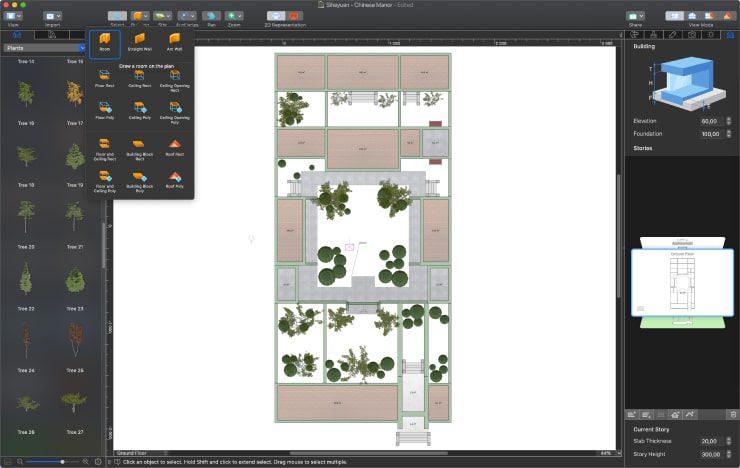Image resolution: width=740 pixels, height=468 pixels.
Task: Open the object properties inspector tab
Action: 635,34
